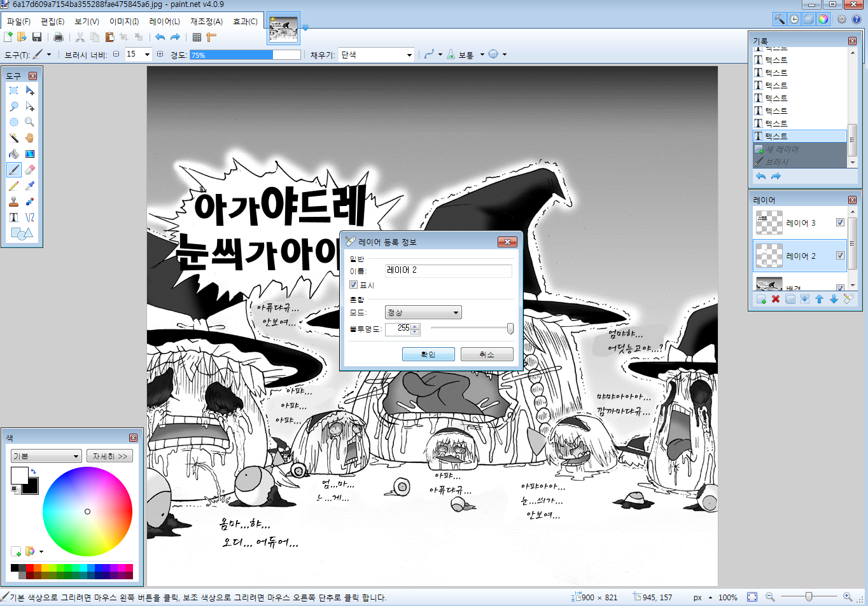
Task: Click the opacity slider in the dialog
Action: 472,328
